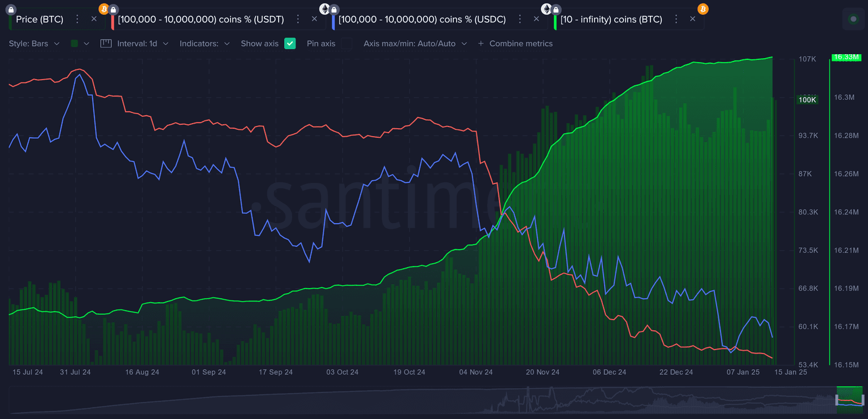Image resolution: width=868 pixels, height=419 pixels.
Task: Enable the Pin axis checkbox
Action: coord(346,43)
